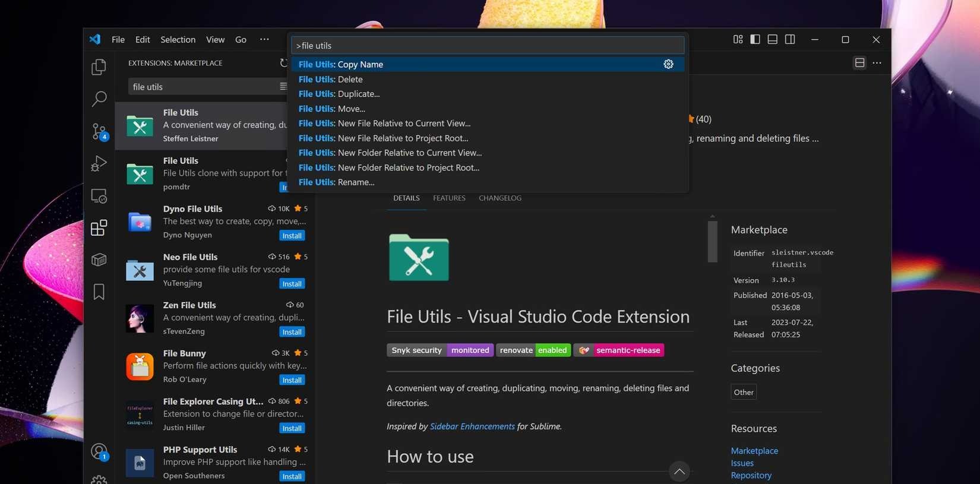Click the readme vertical scrollbar thumb
The height and width of the screenshot is (484, 980).
tap(712, 241)
